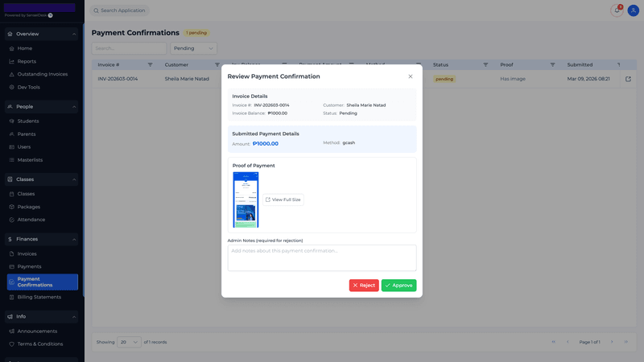Click the Reports chart icon

11,61
